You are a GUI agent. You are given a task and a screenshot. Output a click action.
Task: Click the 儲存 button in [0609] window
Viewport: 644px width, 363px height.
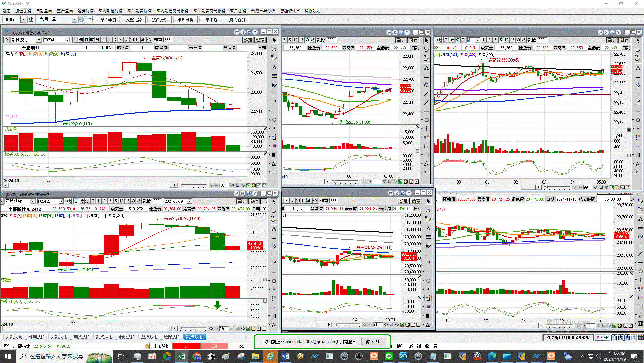coord(254,201)
